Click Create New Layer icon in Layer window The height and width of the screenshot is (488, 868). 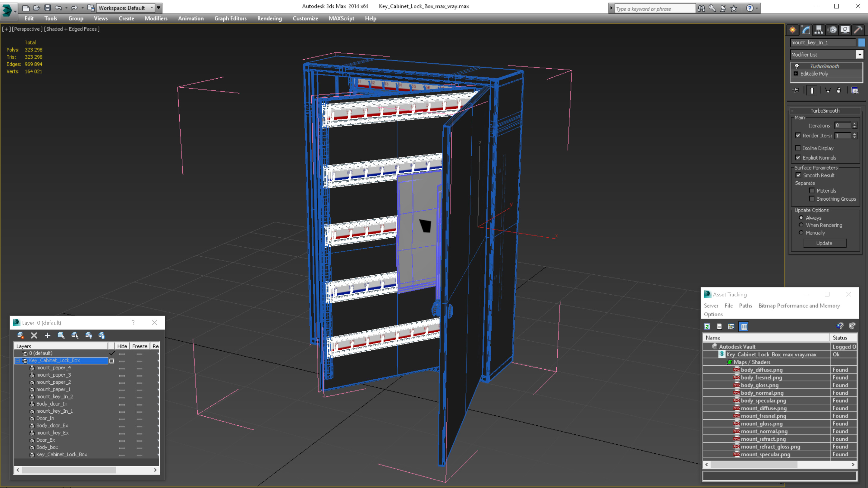click(x=20, y=335)
